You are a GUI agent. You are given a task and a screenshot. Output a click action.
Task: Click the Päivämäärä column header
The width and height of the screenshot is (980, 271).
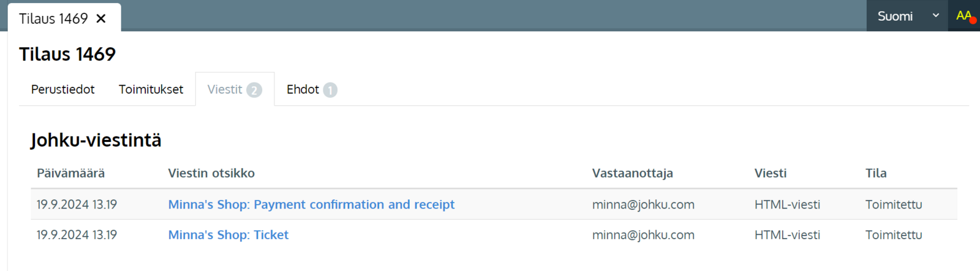coord(70,173)
